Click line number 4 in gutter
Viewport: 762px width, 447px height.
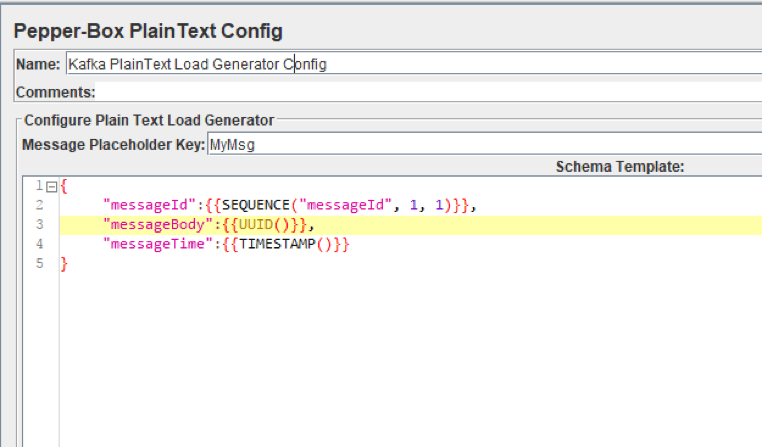coord(39,244)
